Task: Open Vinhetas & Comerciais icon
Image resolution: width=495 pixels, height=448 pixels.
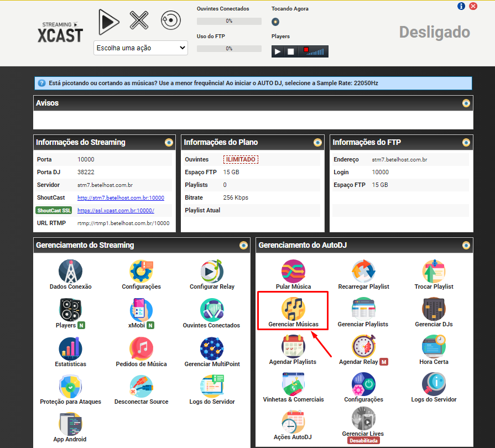Action: pos(293,384)
